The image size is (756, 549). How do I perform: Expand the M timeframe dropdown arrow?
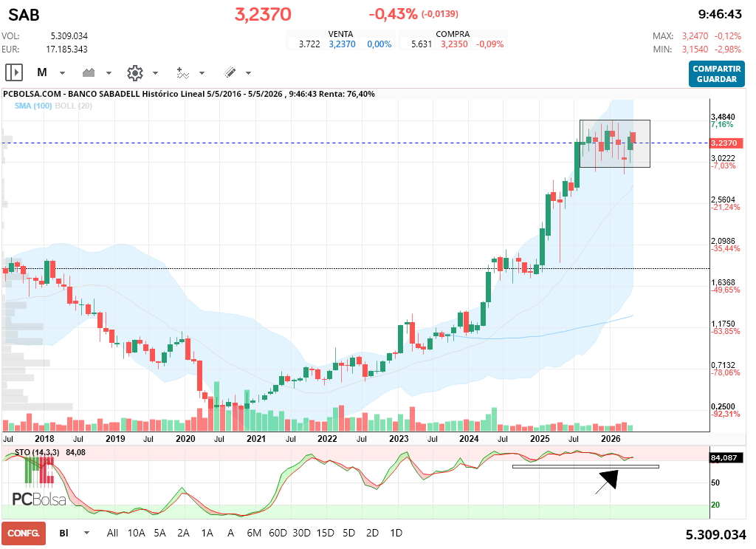[x=62, y=73]
